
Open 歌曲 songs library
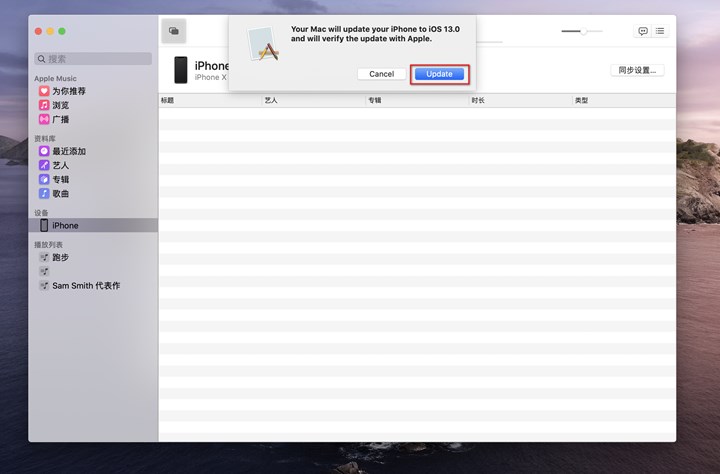pyautogui.click(x=61, y=194)
